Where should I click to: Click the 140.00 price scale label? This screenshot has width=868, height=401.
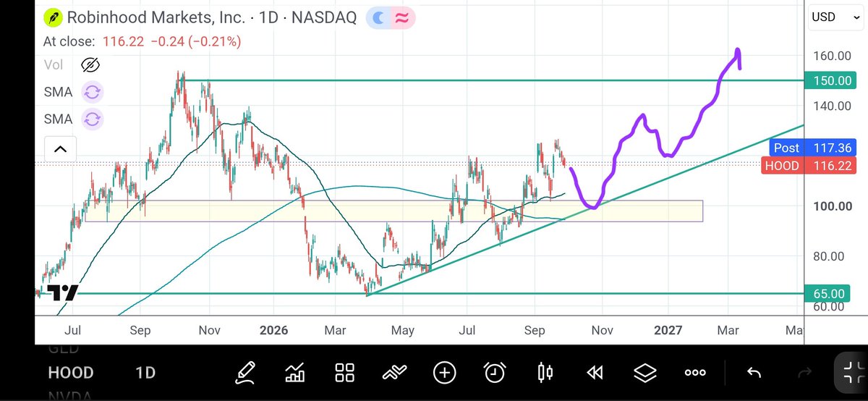click(833, 106)
